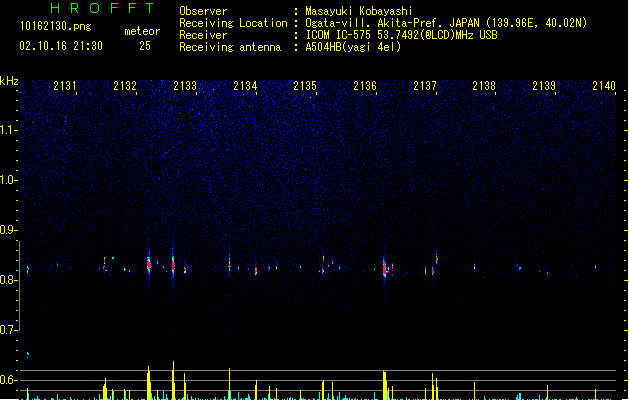Click time marker 2134
The width and height of the screenshot is (629, 400).
coord(245,86)
